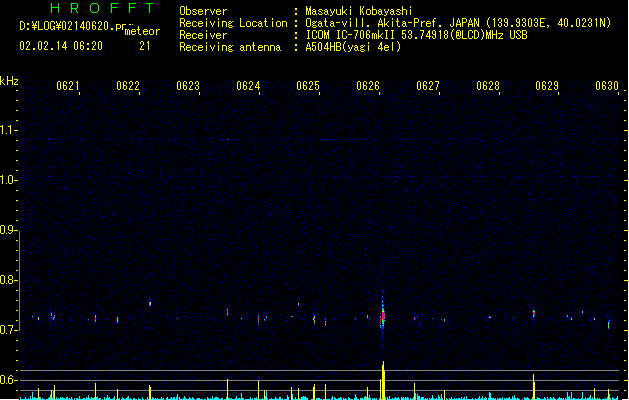The width and height of the screenshot is (629, 400).
Task: Click the 0.6 kHz axis label
Action: 8,380
